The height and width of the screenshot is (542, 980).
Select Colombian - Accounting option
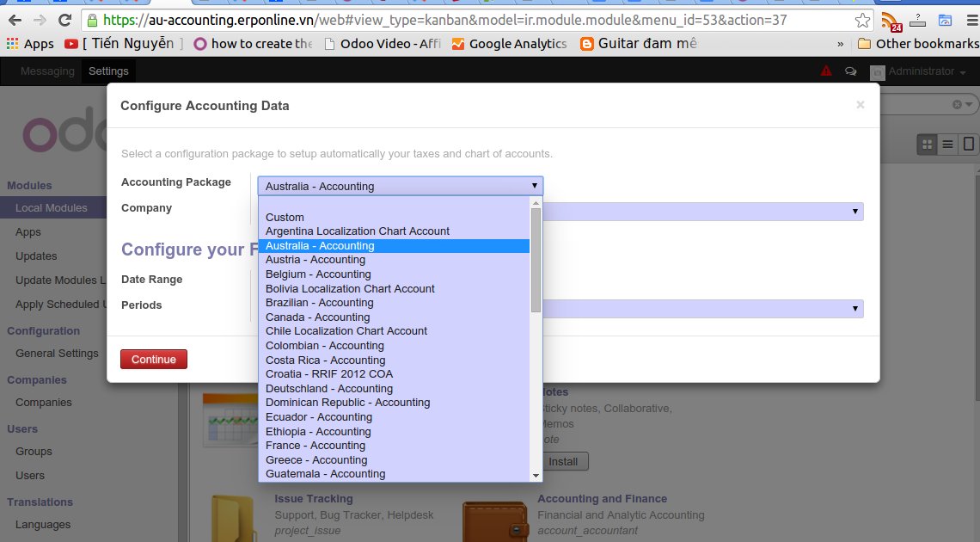(395, 346)
